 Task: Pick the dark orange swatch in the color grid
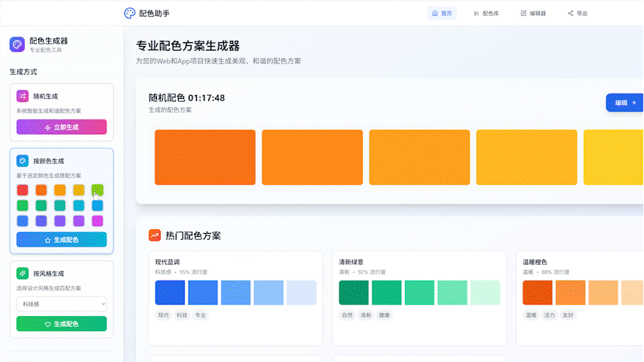click(x=41, y=190)
